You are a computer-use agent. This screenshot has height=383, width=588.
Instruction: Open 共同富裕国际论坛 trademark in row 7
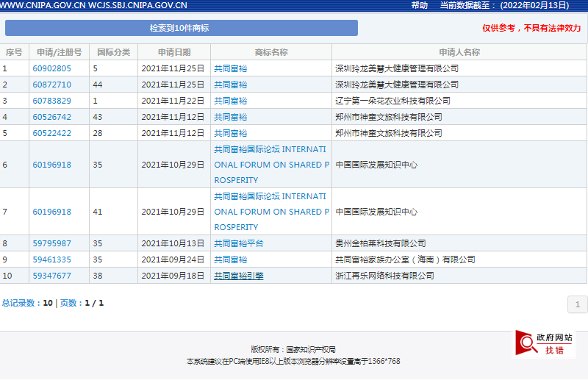(x=271, y=212)
